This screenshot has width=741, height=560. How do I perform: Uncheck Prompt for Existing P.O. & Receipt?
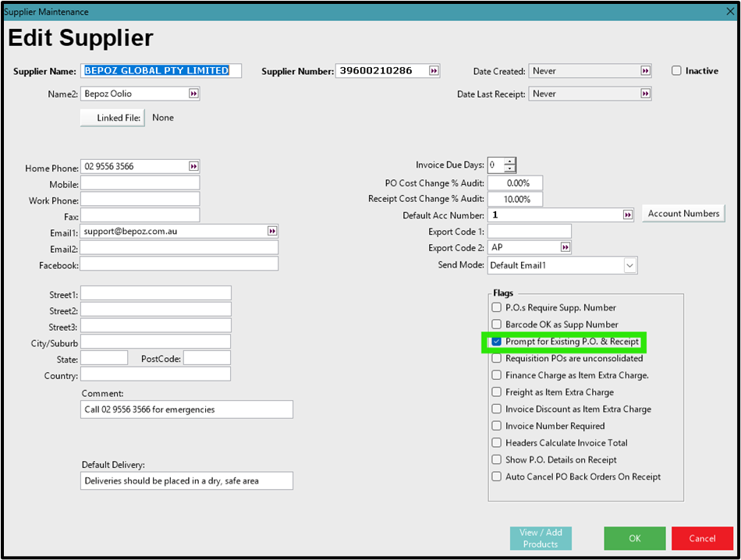497,341
